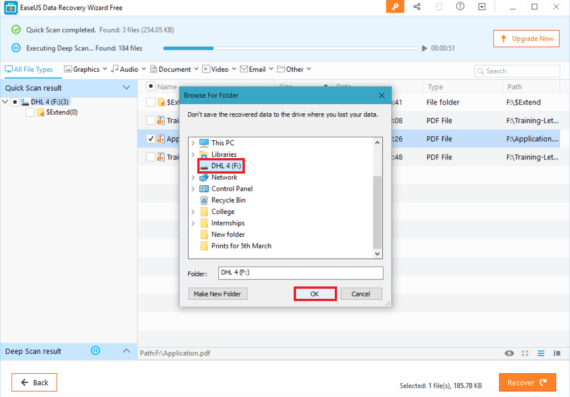This screenshot has height=397, width=570.
Task: Expand Document filter dropdown arrow
Action: pos(196,69)
